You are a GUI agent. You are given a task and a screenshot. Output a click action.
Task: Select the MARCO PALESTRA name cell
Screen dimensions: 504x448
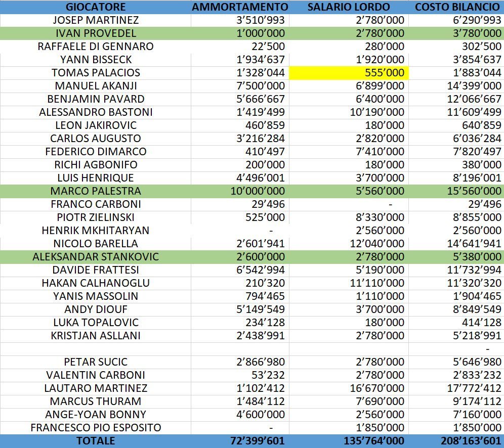(x=96, y=192)
